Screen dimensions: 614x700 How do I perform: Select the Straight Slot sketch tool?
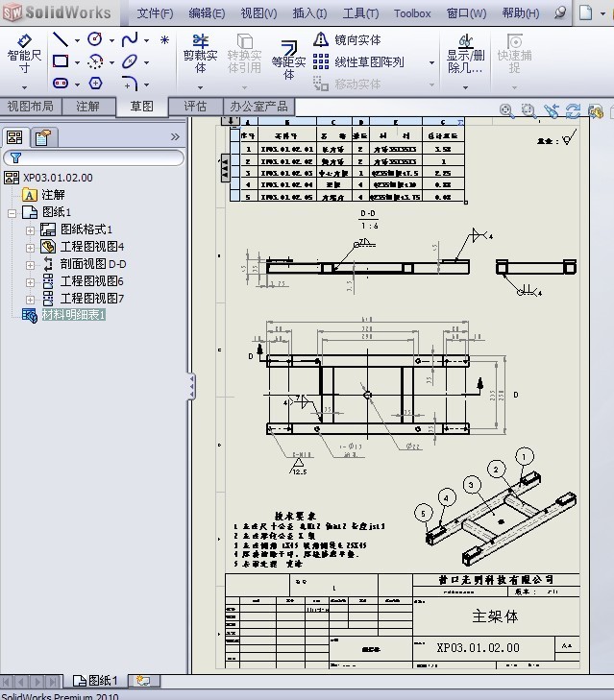(x=61, y=83)
